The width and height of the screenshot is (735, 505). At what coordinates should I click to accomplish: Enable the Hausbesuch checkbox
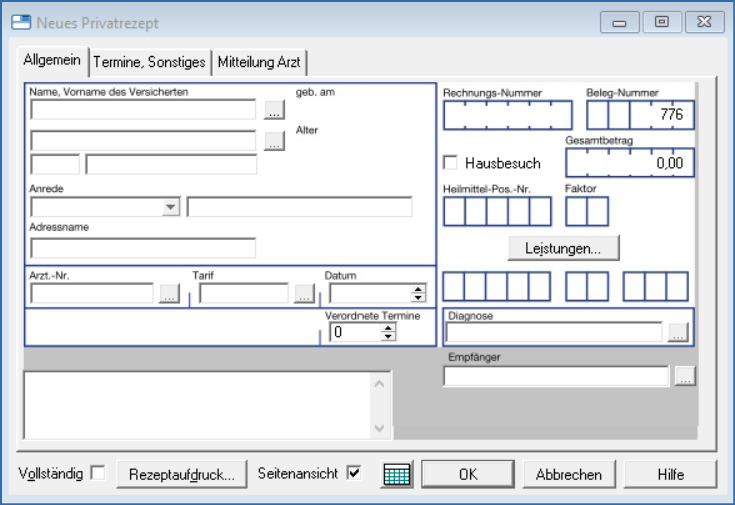pyautogui.click(x=450, y=163)
